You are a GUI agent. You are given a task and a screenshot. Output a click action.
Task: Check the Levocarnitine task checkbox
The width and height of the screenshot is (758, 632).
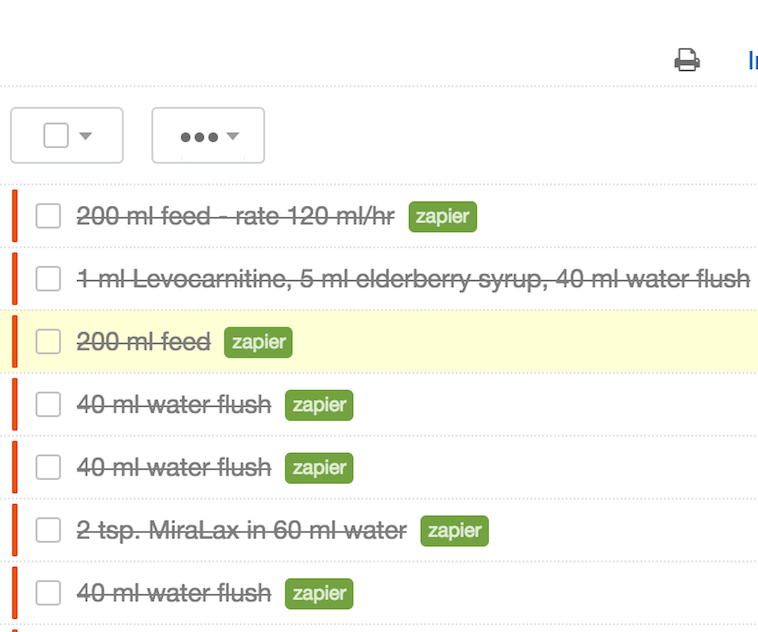click(x=48, y=279)
